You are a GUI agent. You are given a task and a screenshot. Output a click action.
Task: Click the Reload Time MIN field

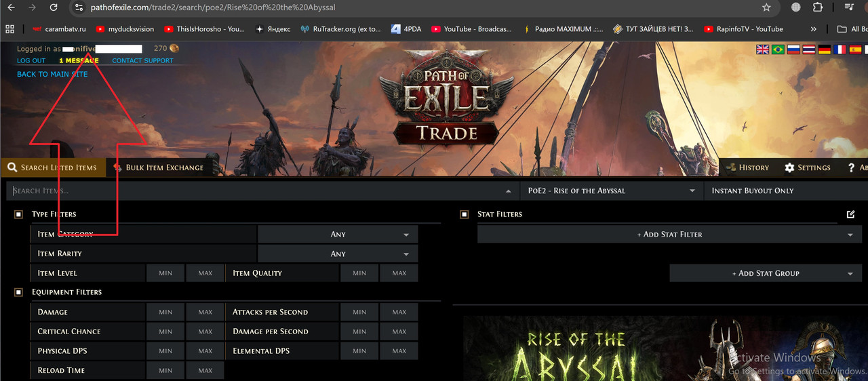(x=165, y=371)
